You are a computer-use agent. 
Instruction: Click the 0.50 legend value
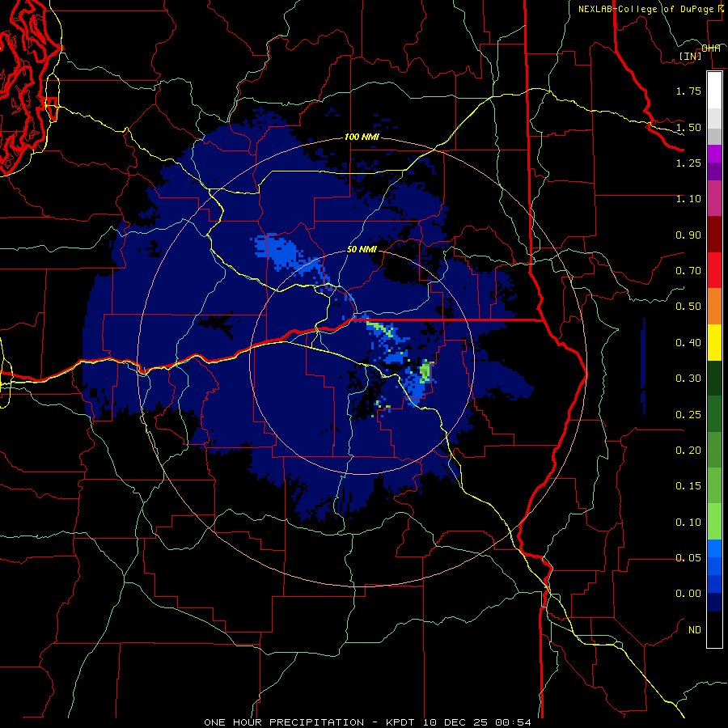click(688, 307)
